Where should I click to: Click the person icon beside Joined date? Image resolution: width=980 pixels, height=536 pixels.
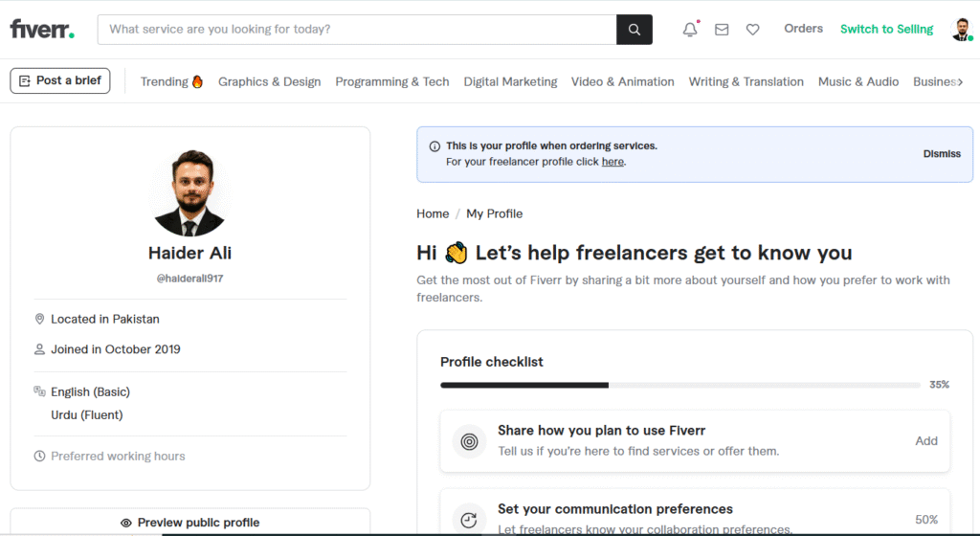(39, 349)
